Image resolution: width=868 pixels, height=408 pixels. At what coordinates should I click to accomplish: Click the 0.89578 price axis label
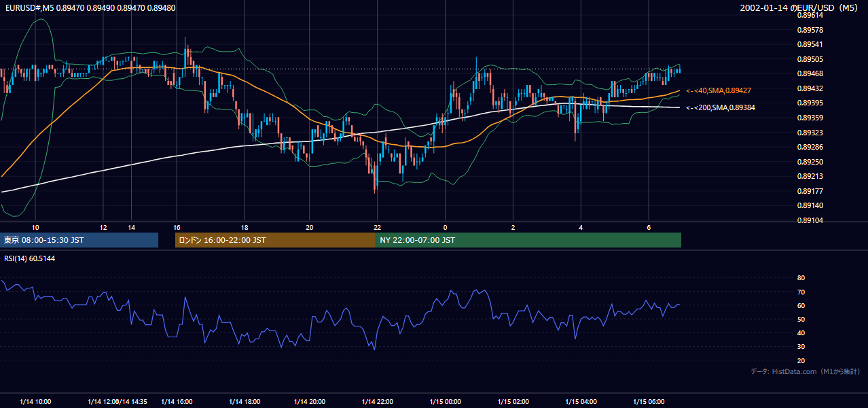coord(810,30)
